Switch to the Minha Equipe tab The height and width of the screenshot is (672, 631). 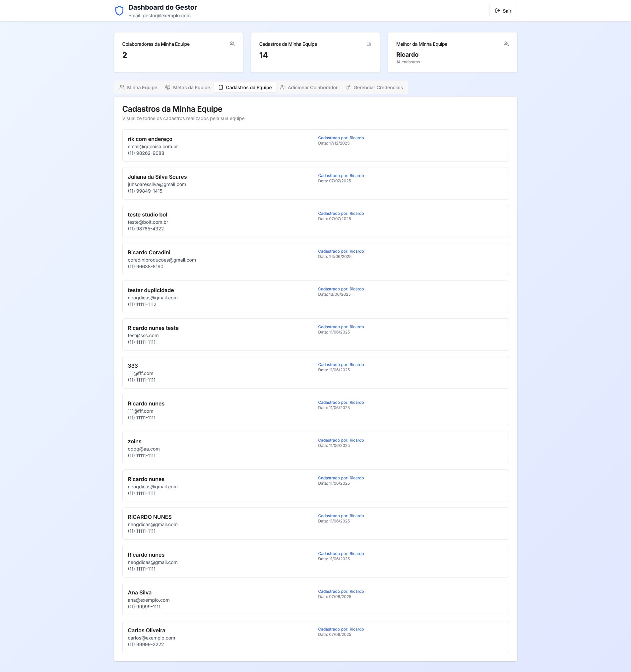click(138, 88)
